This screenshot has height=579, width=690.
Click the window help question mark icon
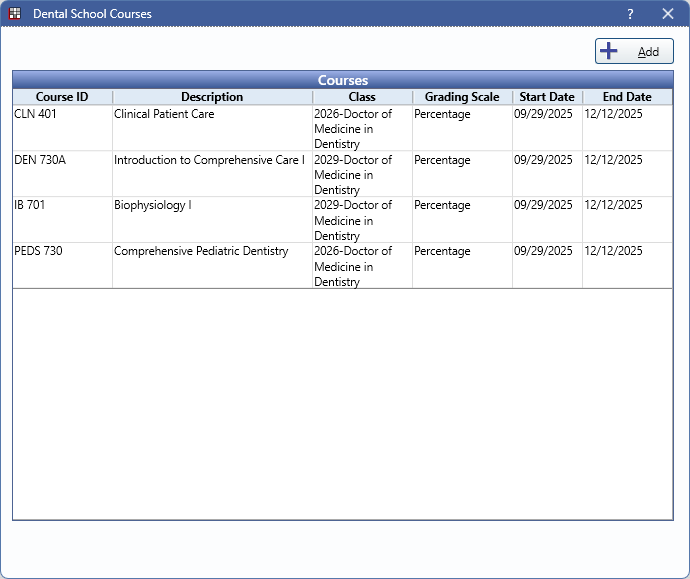pyautogui.click(x=630, y=14)
